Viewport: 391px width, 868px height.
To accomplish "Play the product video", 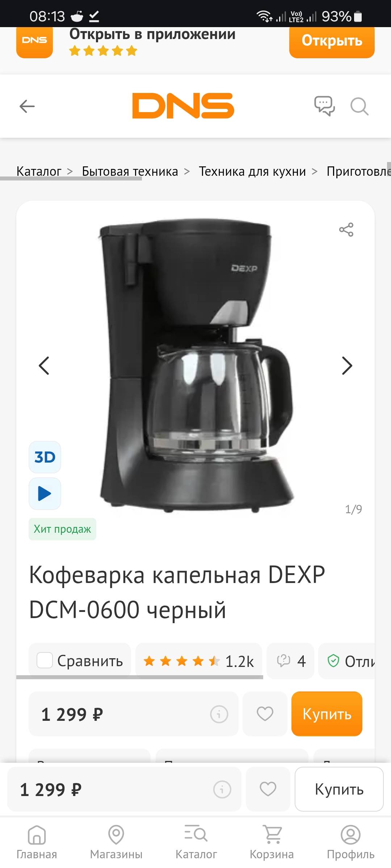I will (45, 494).
